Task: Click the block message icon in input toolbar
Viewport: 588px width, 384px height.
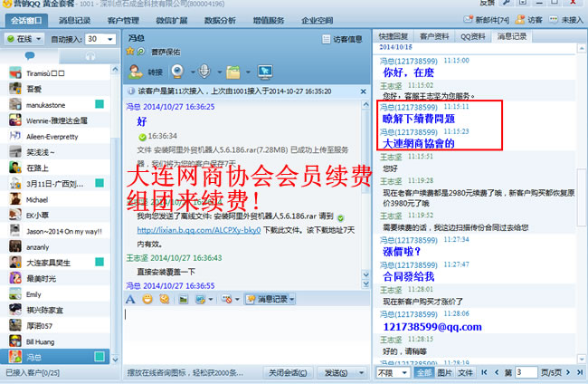Action: pyautogui.click(x=226, y=299)
